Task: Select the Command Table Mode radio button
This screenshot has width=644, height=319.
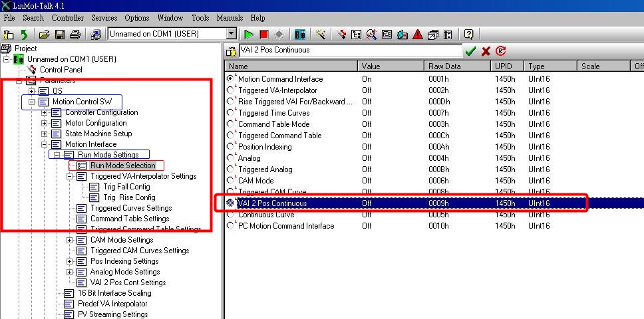Action: (x=230, y=124)
